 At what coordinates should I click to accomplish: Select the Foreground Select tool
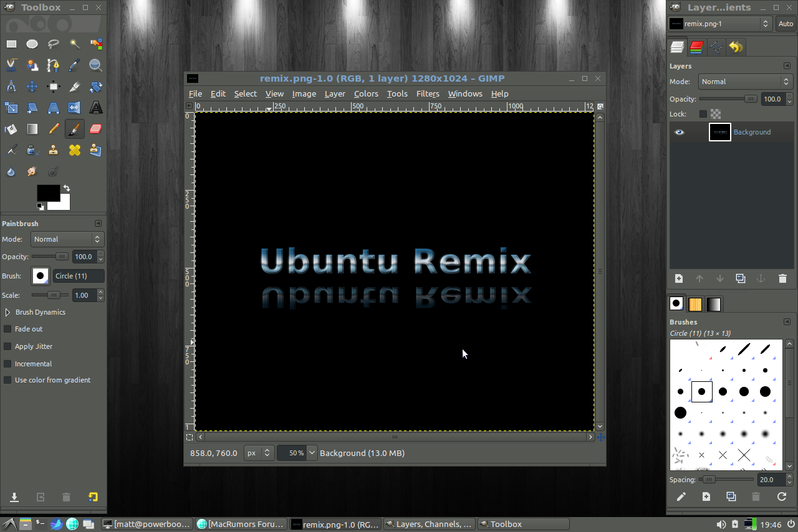coord(32,65)
